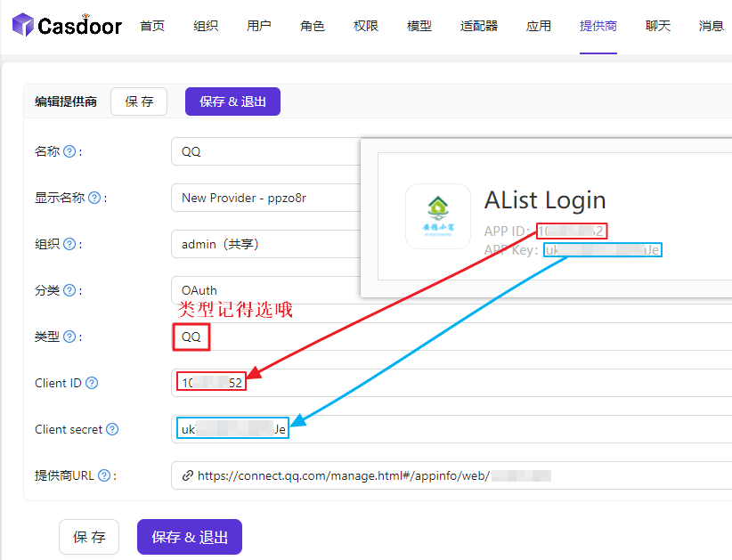Open the 分类 dropdown showing OAuth
Viewport: 732px width, 560px height.
265,290
